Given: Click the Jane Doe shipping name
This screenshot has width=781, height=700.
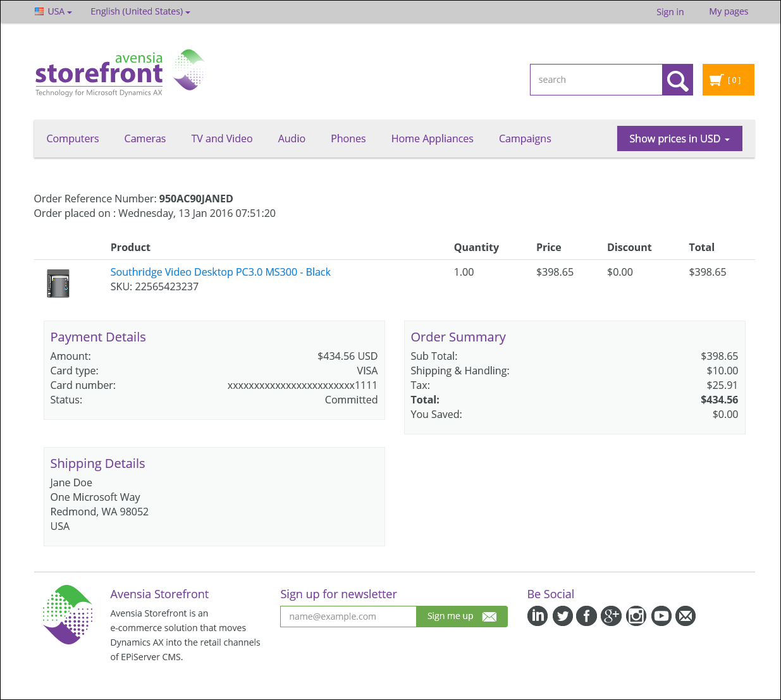Looking at the screenshot, I should click(71, 482).
